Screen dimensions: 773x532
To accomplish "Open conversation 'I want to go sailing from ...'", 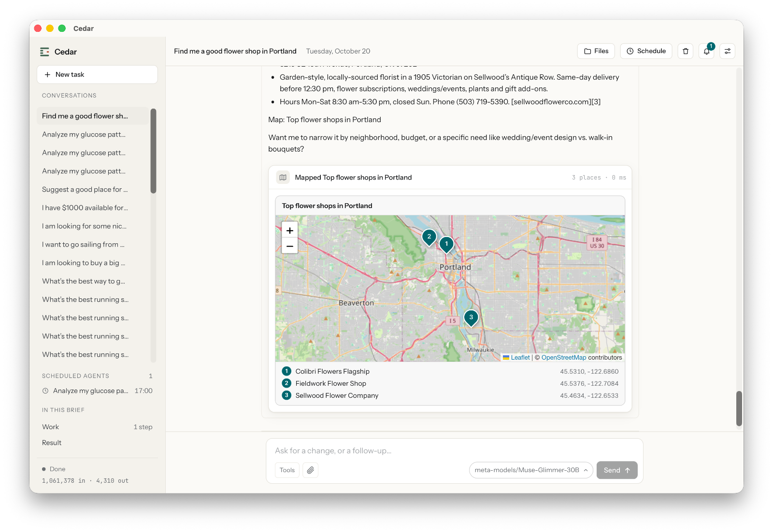I will [93, 244].
